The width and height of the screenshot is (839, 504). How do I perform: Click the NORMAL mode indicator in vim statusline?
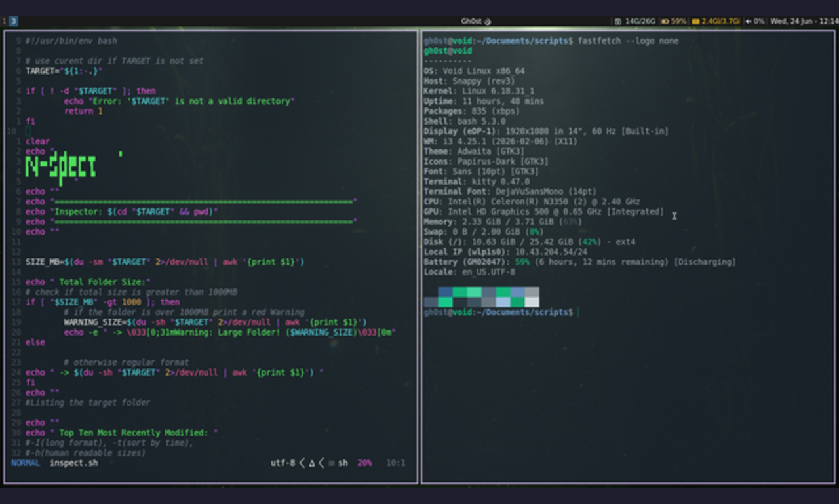click(x=26, y=463)
